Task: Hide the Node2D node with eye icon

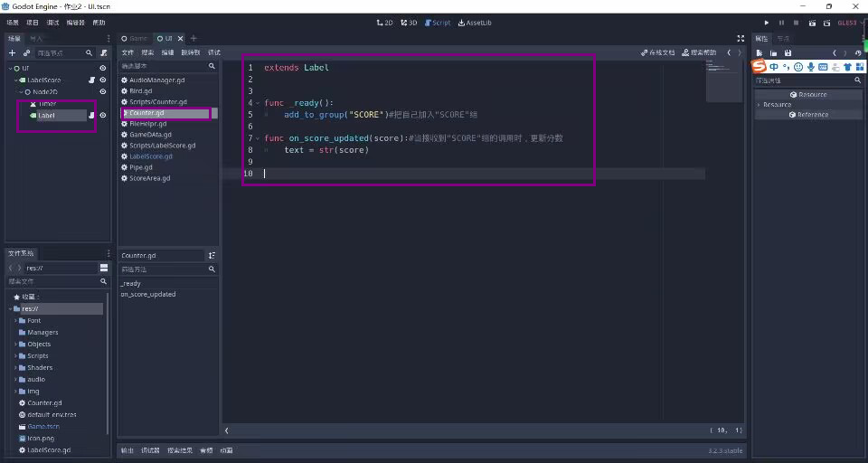Action: [x=102, y=92]
